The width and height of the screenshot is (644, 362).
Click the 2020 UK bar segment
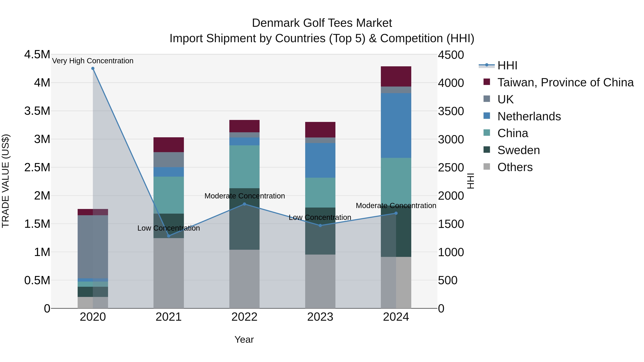[x=93, y=247]
